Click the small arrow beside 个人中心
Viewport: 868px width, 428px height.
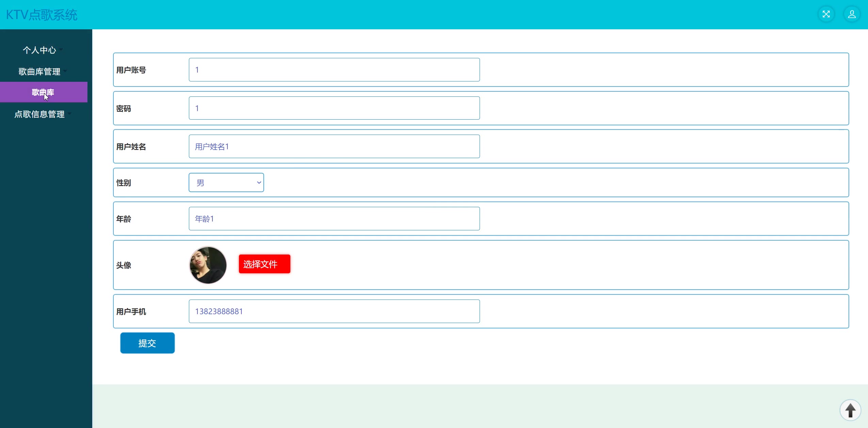(x=61, y=50)
